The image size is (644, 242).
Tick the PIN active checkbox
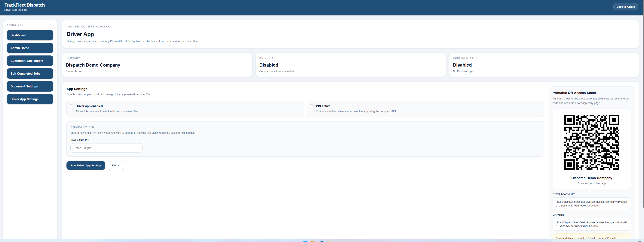[312, 106]
